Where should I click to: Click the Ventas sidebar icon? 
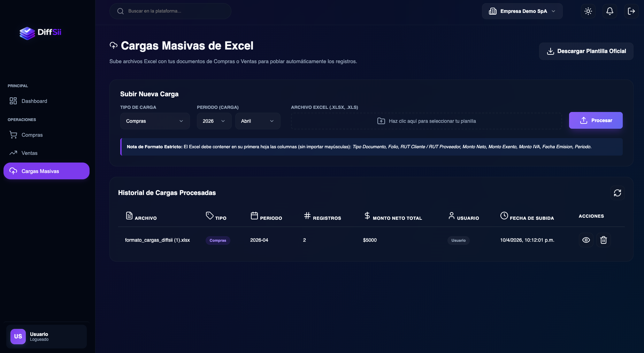click(13, 153)
